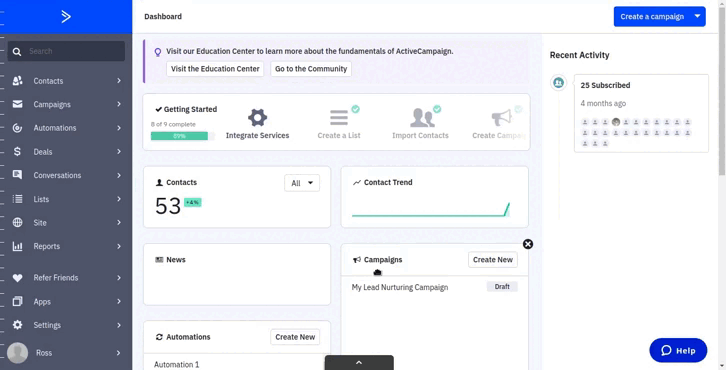Expand the Conversations menu chevron
726x370 pixels.
(119, 175)
